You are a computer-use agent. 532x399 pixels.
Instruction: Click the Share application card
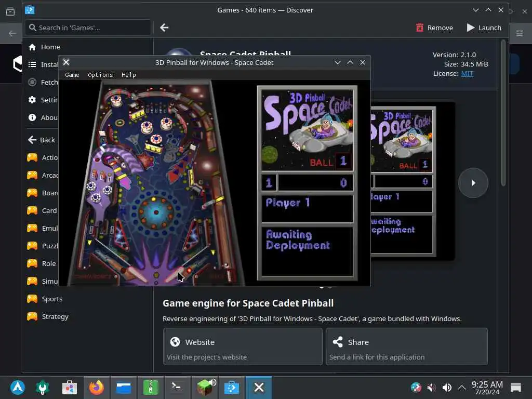(x=406, y=347)
